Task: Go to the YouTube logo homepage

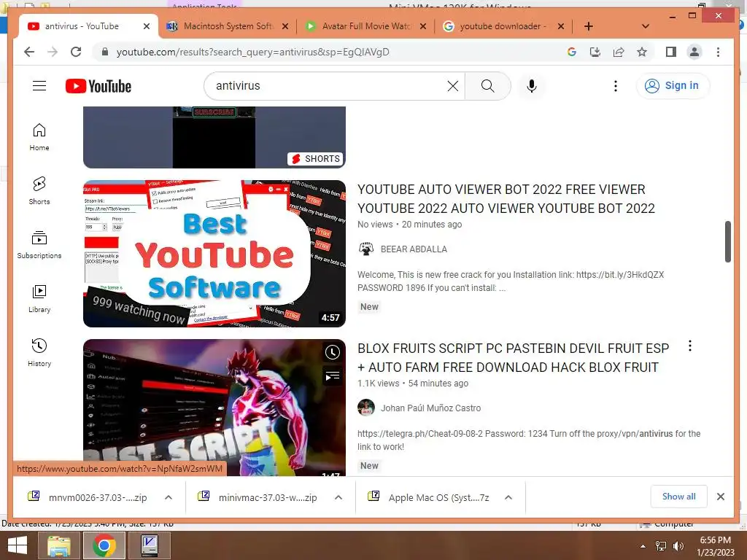Action: point(98,86)
